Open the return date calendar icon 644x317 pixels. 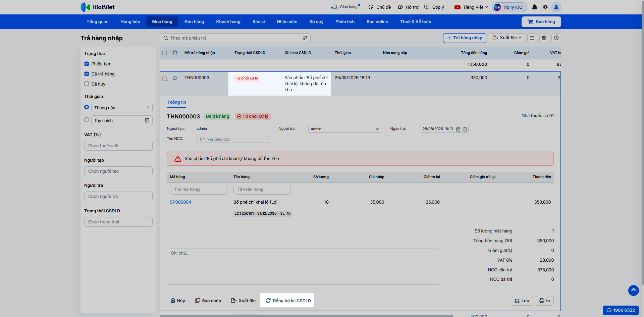click(458, 129)
